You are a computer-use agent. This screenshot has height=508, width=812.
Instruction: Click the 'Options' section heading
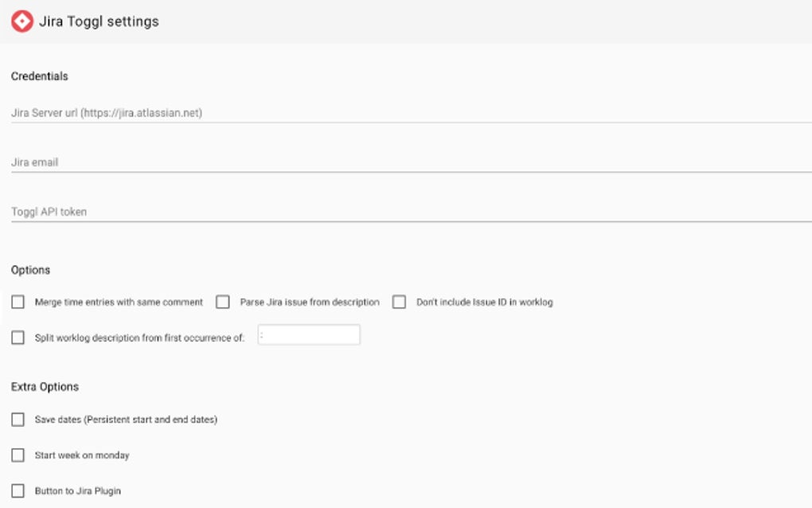[31, 270]
